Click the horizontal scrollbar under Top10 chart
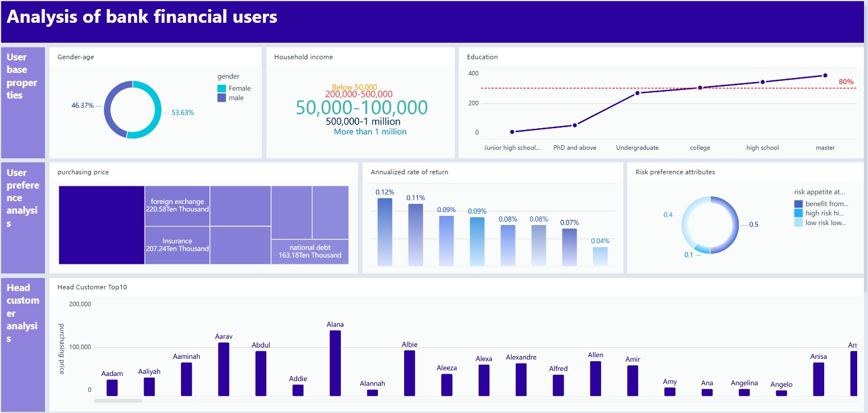 pos(118,400)
